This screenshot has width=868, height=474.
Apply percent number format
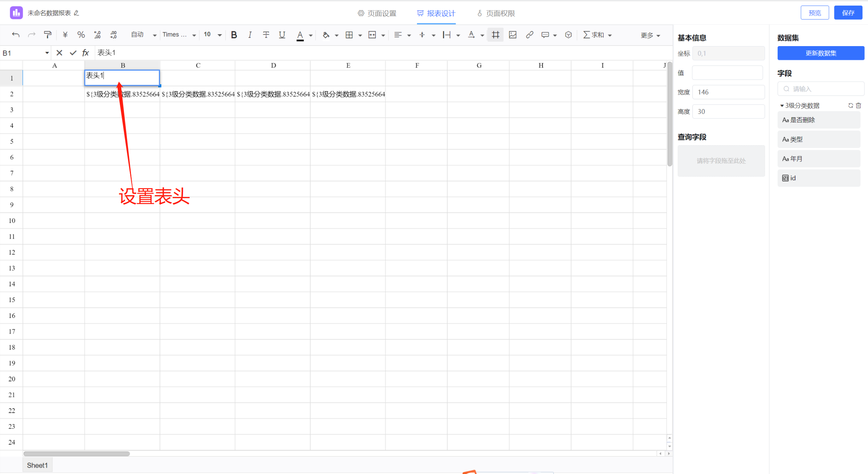pyautogui.click(x=81, y=35)
